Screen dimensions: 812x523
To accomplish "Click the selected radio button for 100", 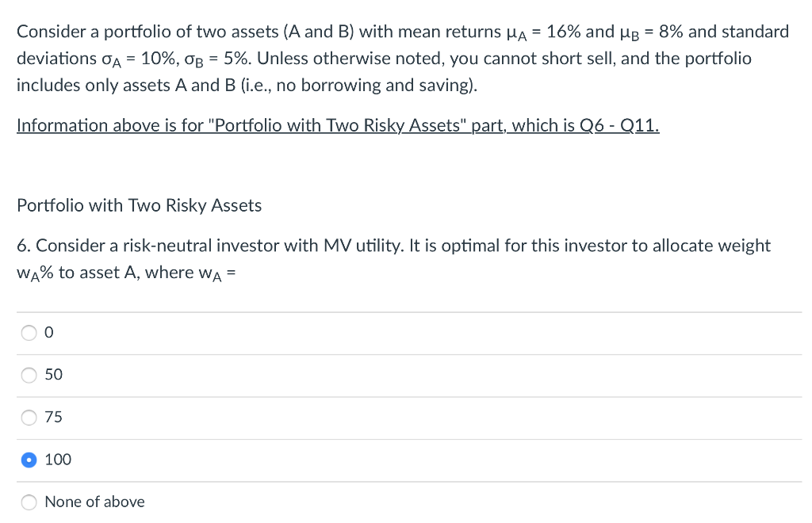I will tap(29, 460).
